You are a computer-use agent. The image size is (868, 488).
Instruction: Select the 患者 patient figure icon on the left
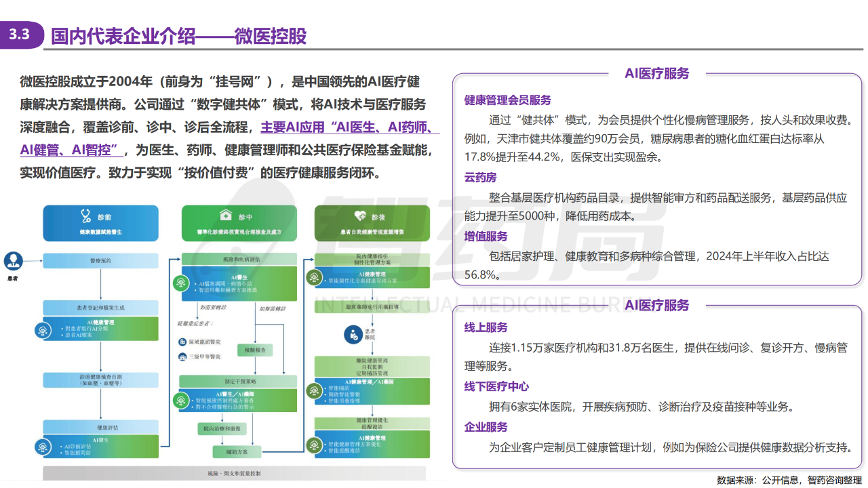click(x=15, y=260)
